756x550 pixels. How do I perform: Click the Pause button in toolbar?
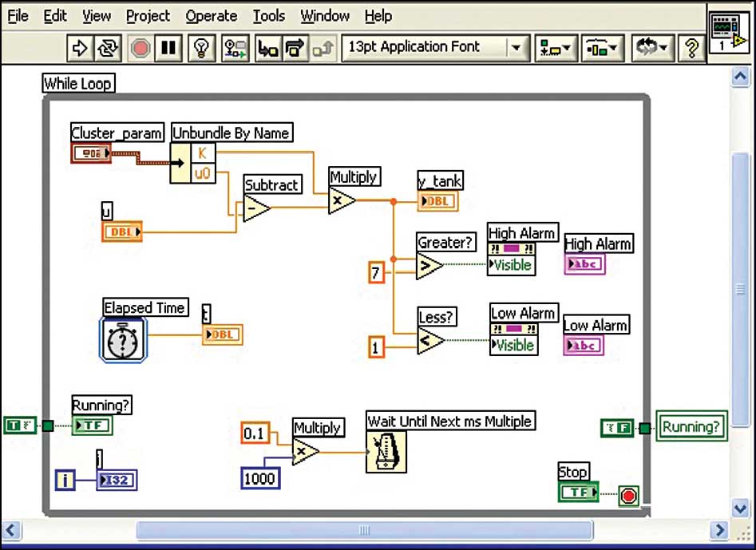point(168,48)
